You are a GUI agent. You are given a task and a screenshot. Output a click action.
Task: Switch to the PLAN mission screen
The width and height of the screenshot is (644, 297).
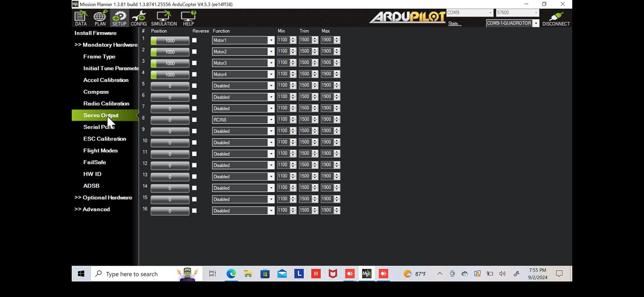[99, 18]
